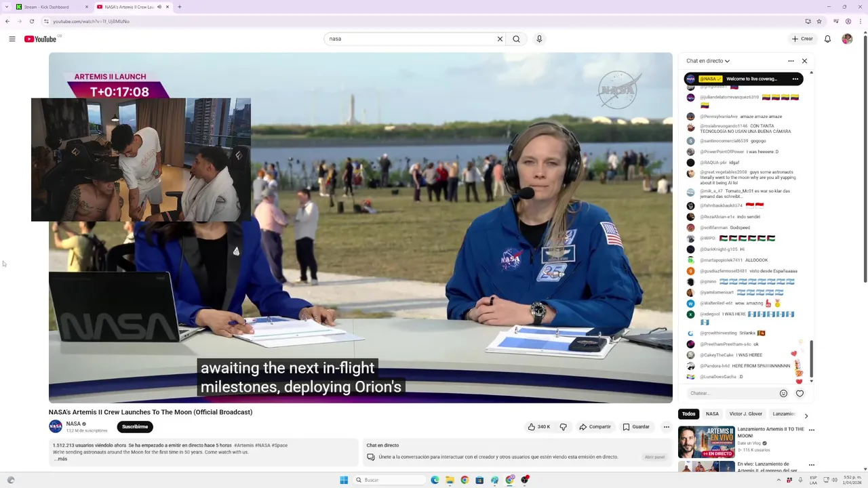Open the Windows Start menu
Screen dimensions: 868x488
point(344,480)
